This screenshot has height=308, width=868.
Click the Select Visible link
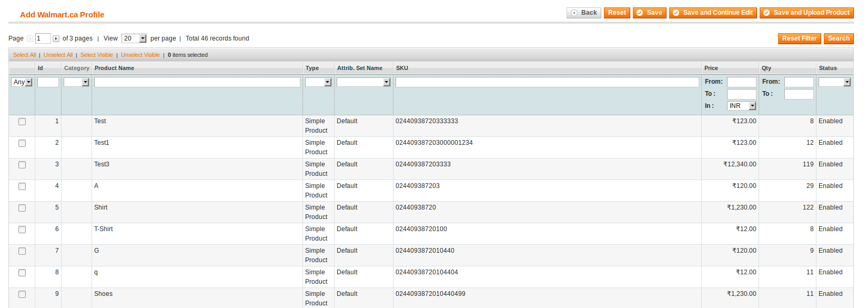[x=97, y=55]
